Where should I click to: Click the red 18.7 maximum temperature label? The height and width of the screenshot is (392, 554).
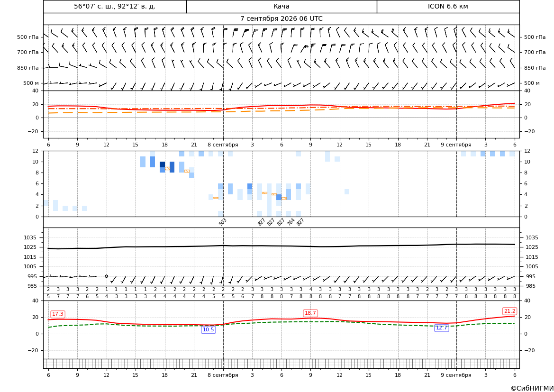[x=310, y=313]
